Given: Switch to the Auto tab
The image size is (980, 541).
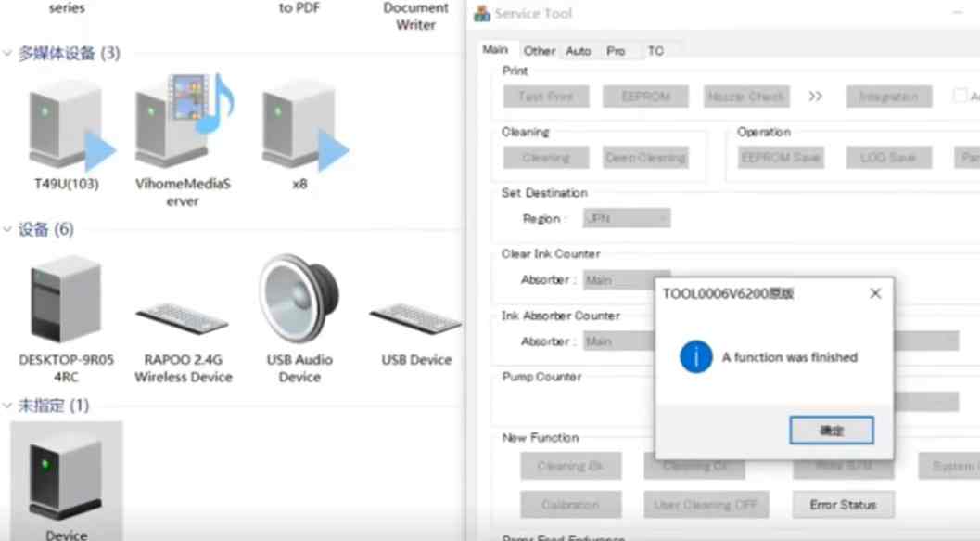Looking at the screenshot, I should [579, 51].
